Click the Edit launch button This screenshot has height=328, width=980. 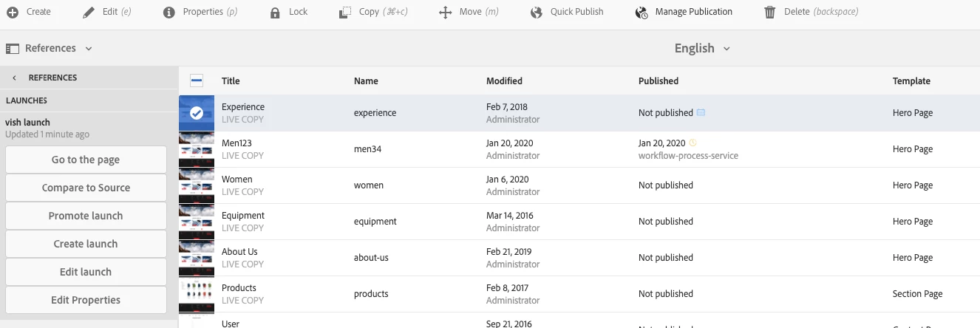pos(86,272)
